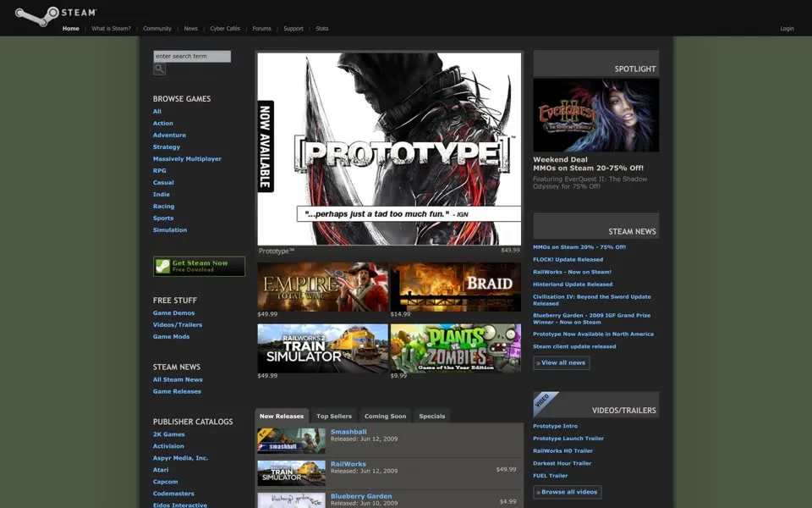This screenshot has width=812, height=508.
Task: Click the Get Steam Now button
Action: click(x=199, y=267)
